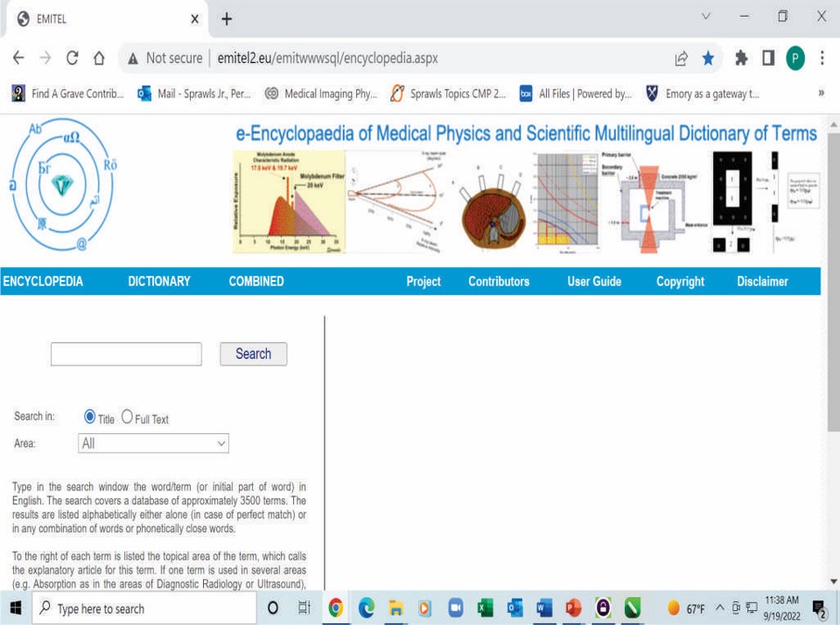Click the encyclopedia search text field
Screen dimensions: 840x625
coord(126,354)
